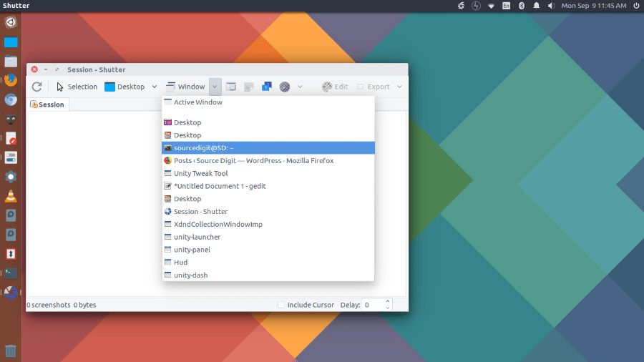Click the Window capture toolbar button
644x362 pixels.
pyautogui.click(x=185, y=87)
